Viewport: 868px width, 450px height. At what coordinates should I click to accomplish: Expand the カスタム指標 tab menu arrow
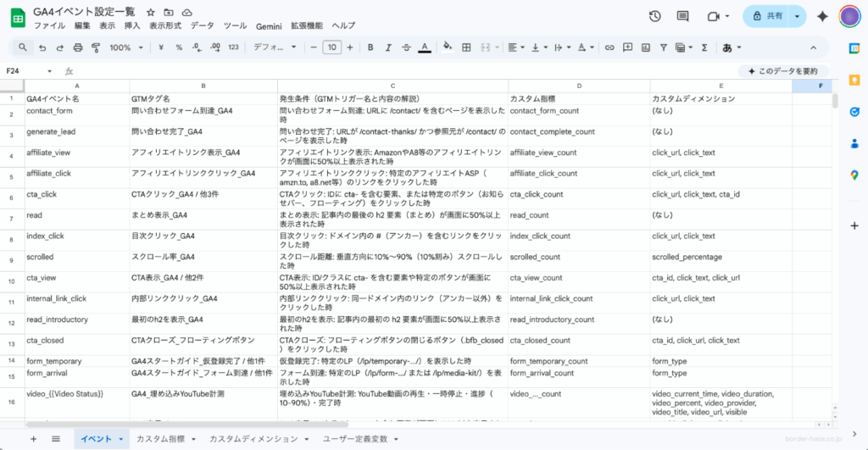(194, 440)
